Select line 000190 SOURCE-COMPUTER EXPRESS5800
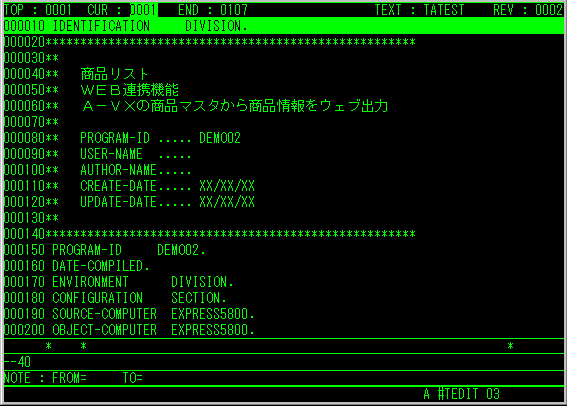 coord(129,314)
